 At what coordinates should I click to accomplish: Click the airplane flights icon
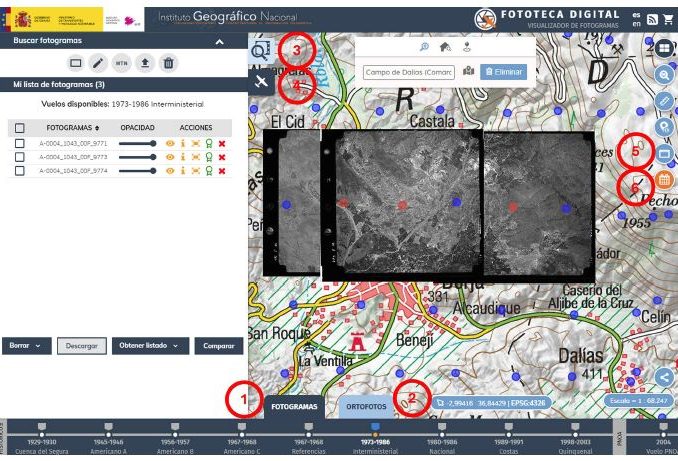tap(261, 82)
